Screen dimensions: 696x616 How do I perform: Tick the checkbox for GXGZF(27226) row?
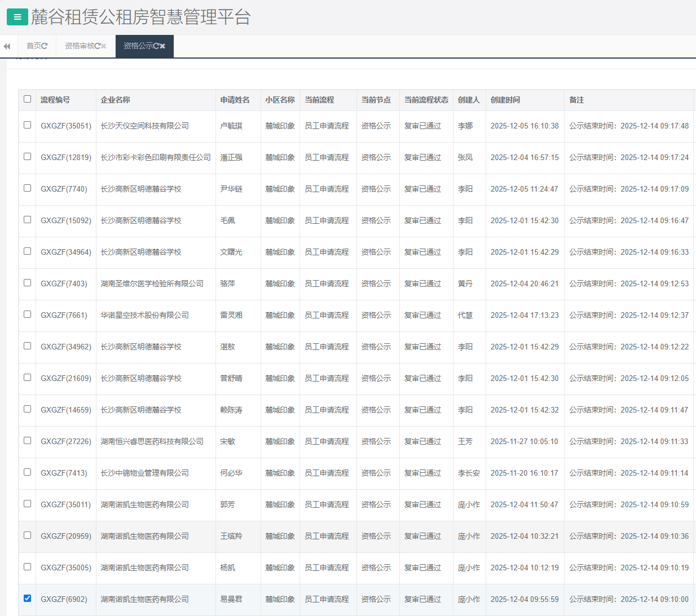pos(27,441)
